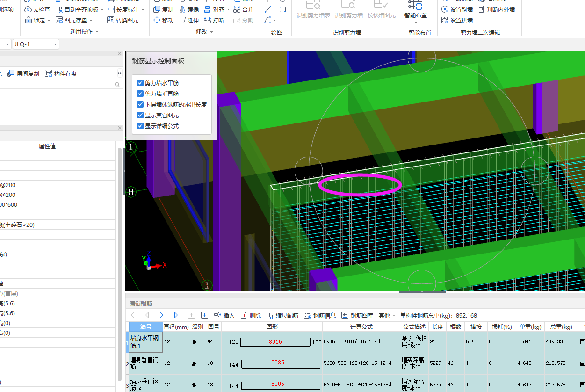Click the 复制 copy tool
Viewport: 585px width, 392px height.
click(x=163, y=9)
